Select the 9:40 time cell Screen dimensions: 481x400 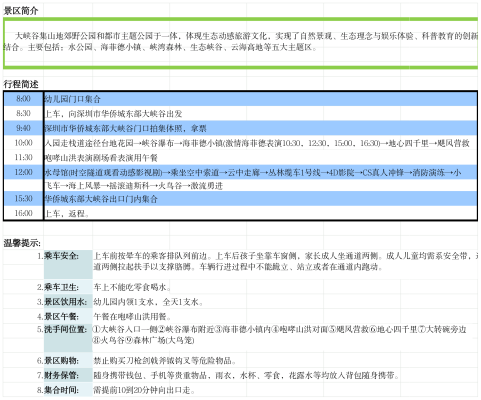pyautogui.click(x=23, y=128)
